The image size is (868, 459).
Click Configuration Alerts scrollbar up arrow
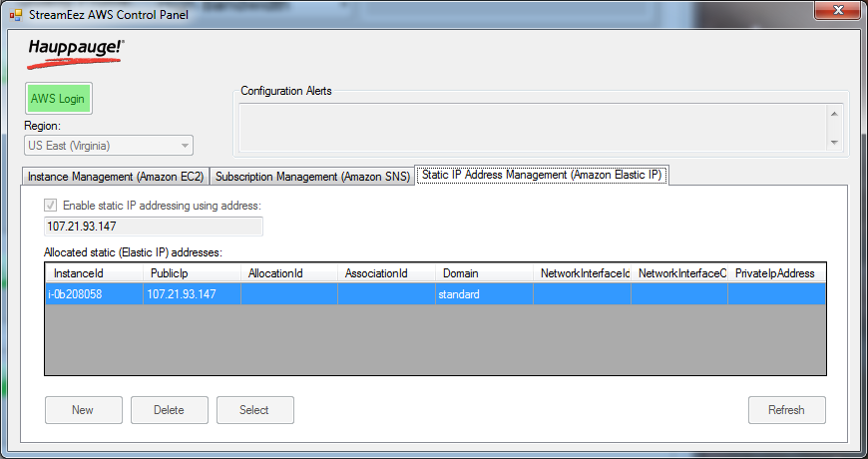pos(835,114)
